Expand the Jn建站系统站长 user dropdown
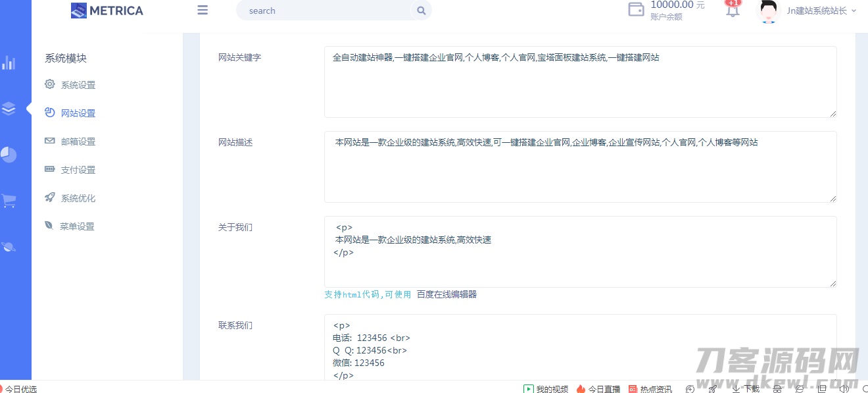The image size is (868, 393). coord(821,11)
